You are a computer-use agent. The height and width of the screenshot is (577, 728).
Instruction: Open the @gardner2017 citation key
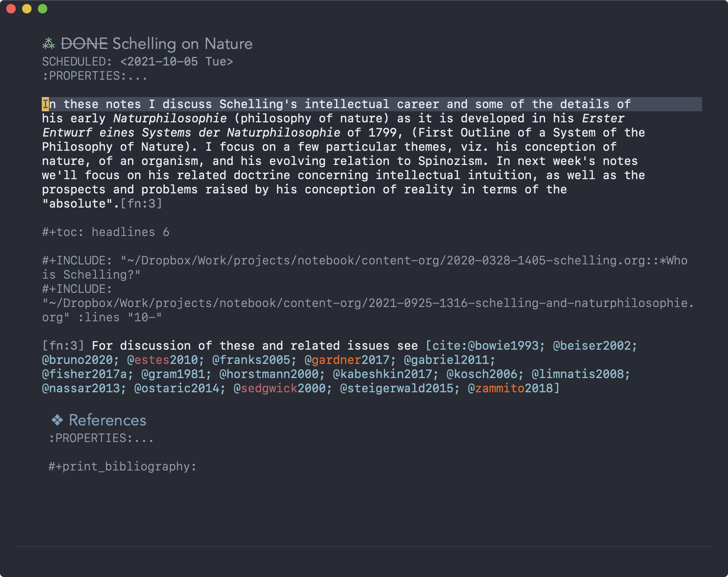(x=347, y=360)
